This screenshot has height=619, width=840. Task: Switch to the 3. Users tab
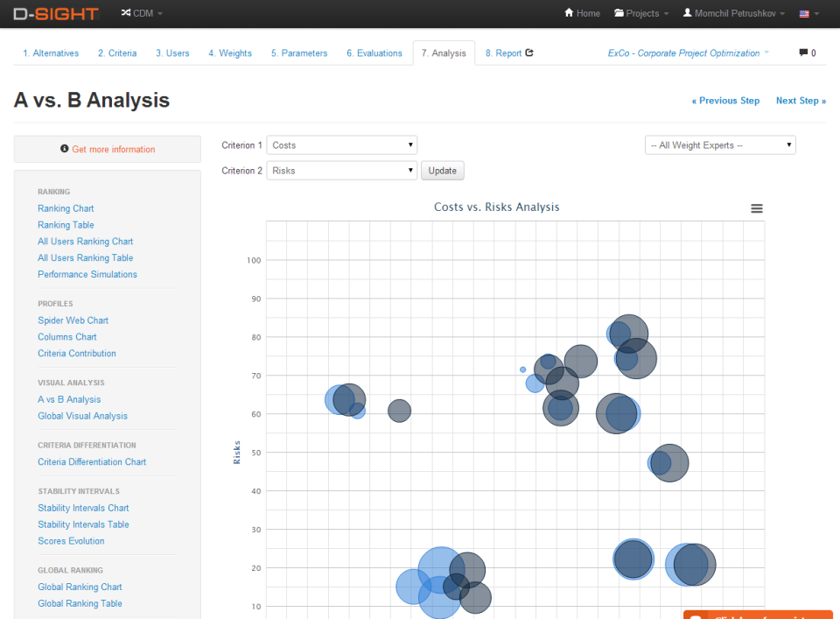click(x=172, y=53)
